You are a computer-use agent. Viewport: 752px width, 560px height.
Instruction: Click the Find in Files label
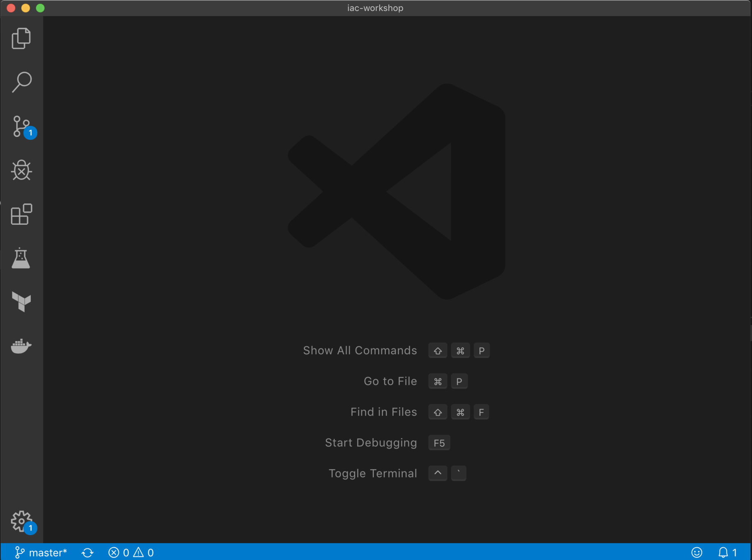click(383, 412)
